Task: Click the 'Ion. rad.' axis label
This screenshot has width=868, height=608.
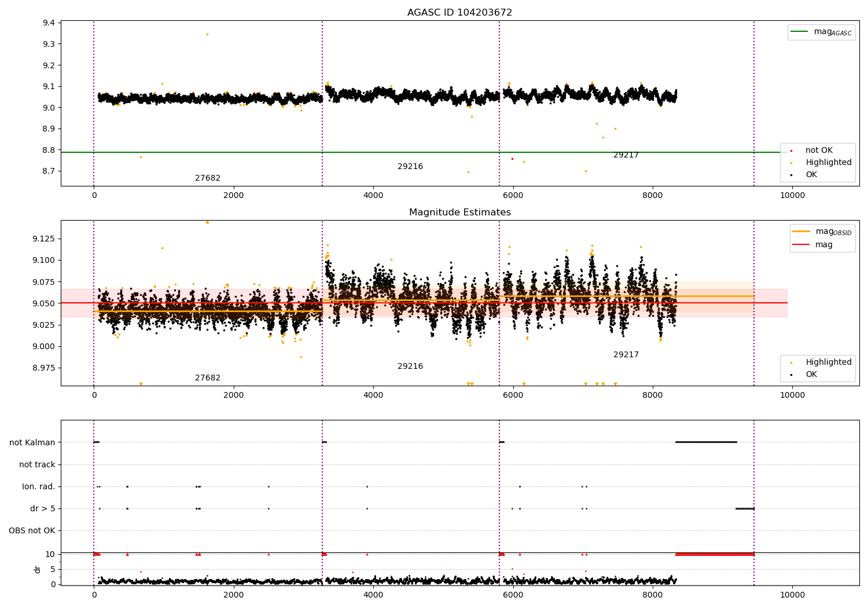Action: point(39,487)
